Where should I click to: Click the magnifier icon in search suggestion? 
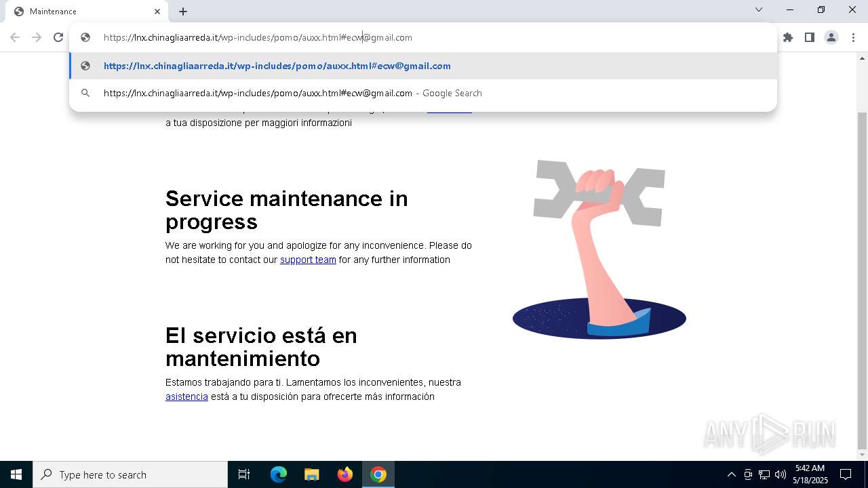point(85,93)
